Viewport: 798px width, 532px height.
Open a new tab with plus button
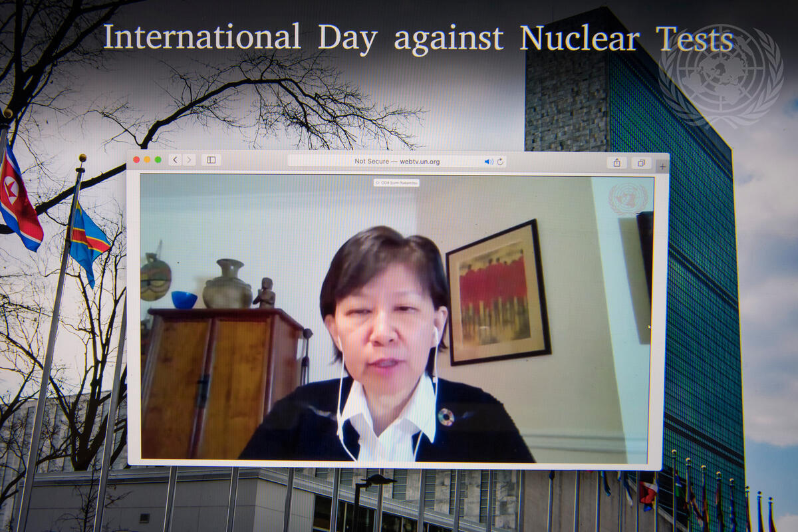(662, 166)
